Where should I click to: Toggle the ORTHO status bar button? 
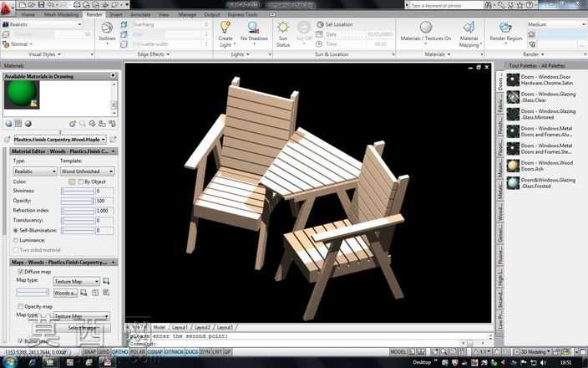120,352
